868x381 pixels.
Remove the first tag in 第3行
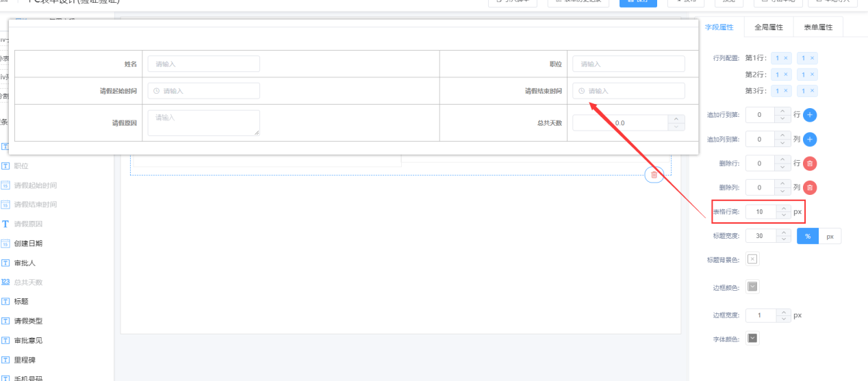(x=786, y=91)
